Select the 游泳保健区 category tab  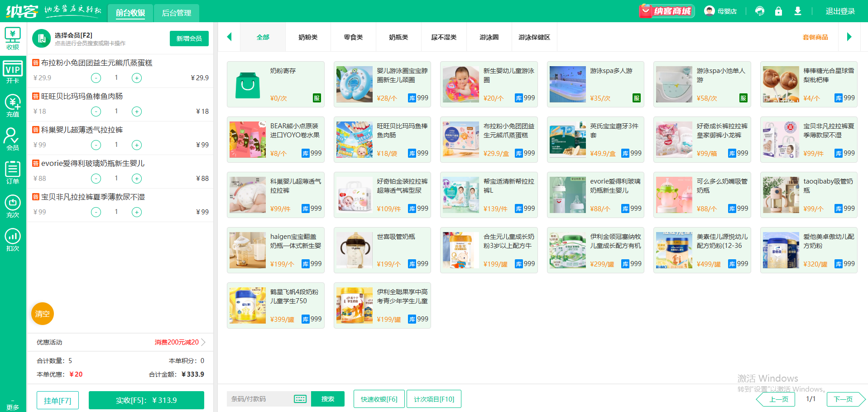(534, 37)
